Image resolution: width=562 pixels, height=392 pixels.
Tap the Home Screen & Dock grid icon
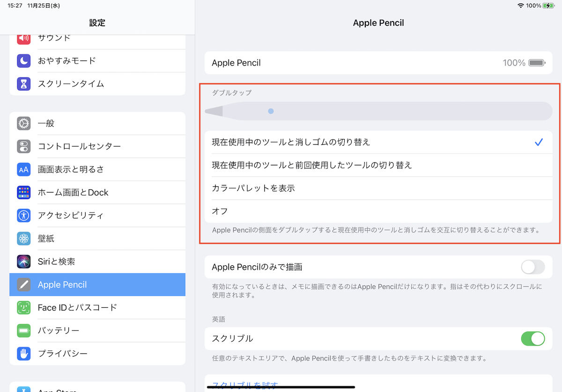[24, 192]
